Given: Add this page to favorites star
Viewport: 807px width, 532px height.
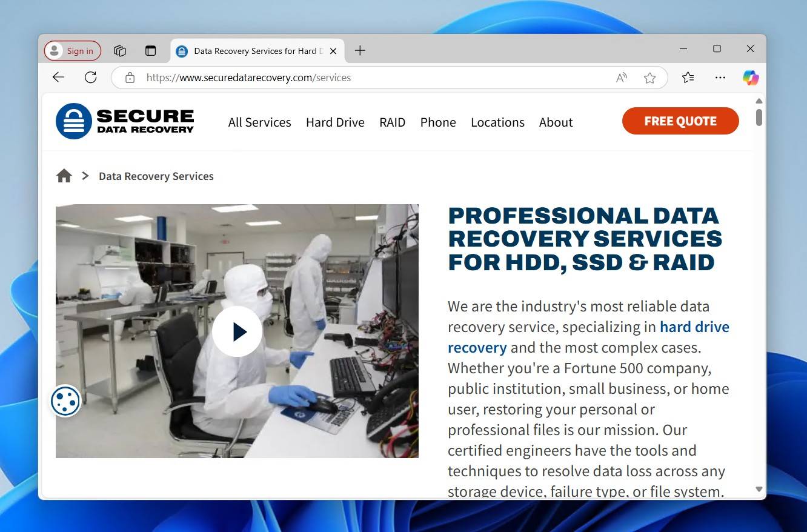Looking at the screenshot, I should coord(650,78).
